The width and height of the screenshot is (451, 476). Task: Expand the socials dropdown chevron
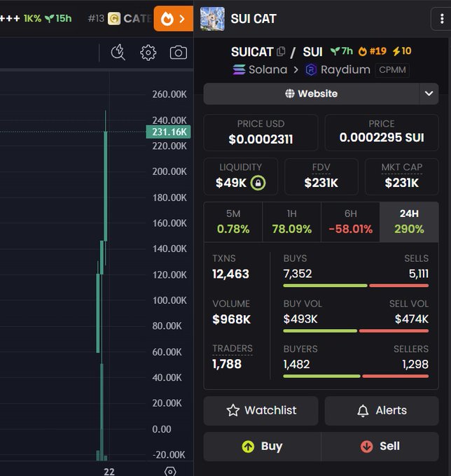click(x=429, y=94)
